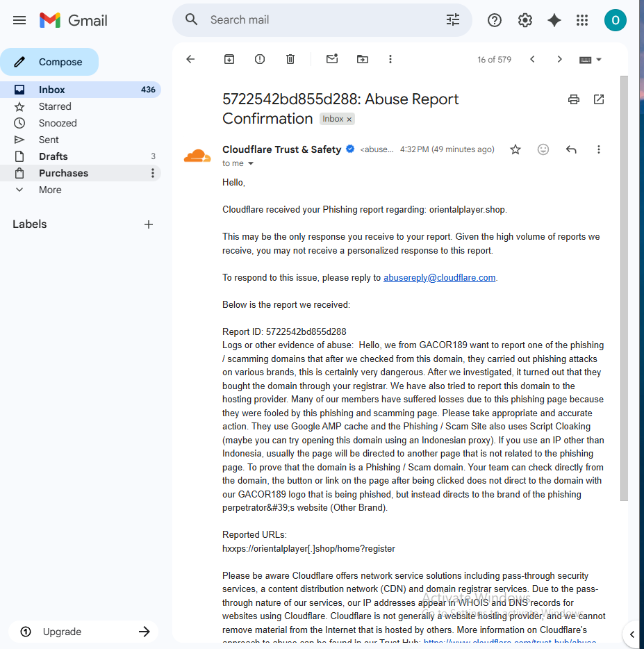Screen dimensions: 644x649
Task: Mark the email as unread
Action: (332, 59)
